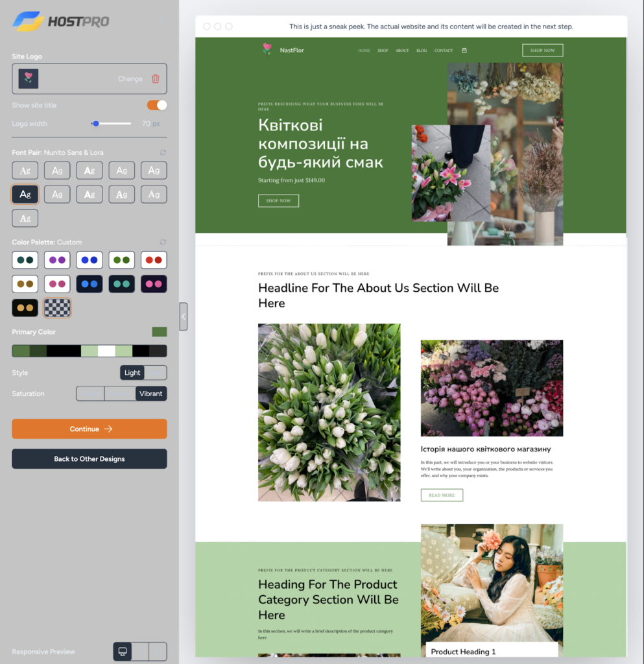
Task: Choose the gold dots black palette
Action: tap(25, 308)
